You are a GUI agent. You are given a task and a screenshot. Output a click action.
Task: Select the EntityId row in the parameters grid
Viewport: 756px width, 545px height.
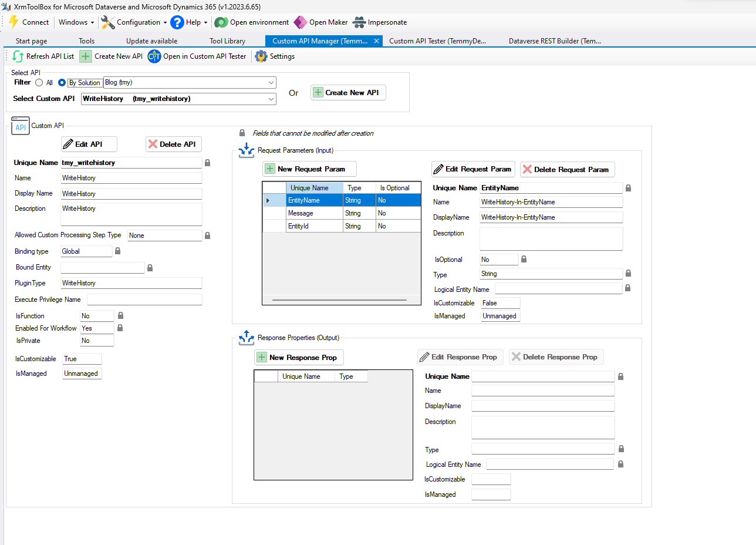pyautogui.click(x=342, y=226)
